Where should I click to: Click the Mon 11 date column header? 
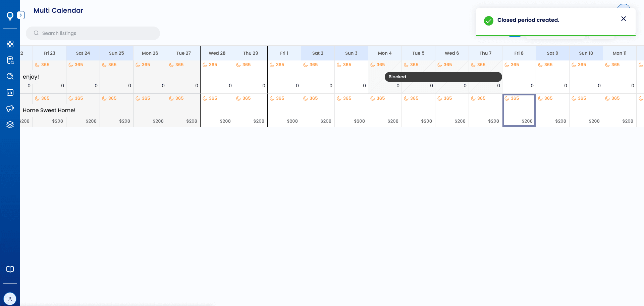(x=620, y=53)
